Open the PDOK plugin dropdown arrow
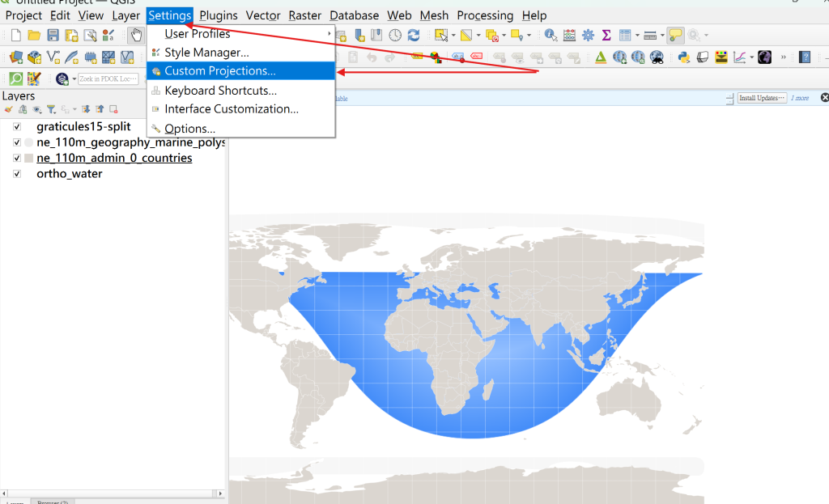The width and height of the screenshot is (829, 504). coord(74,78)
